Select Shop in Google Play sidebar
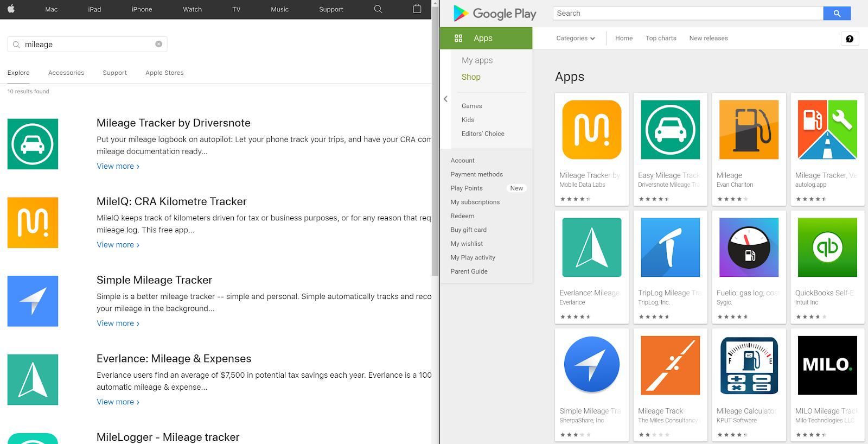 tap(471, 77)
